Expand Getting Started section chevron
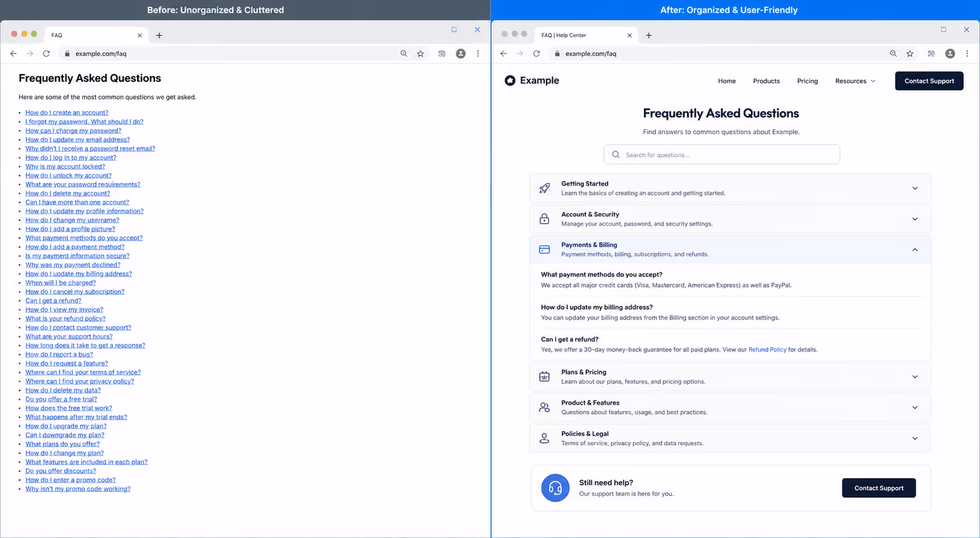The height and width of the screenshot is (538, 980). point(915,188)
